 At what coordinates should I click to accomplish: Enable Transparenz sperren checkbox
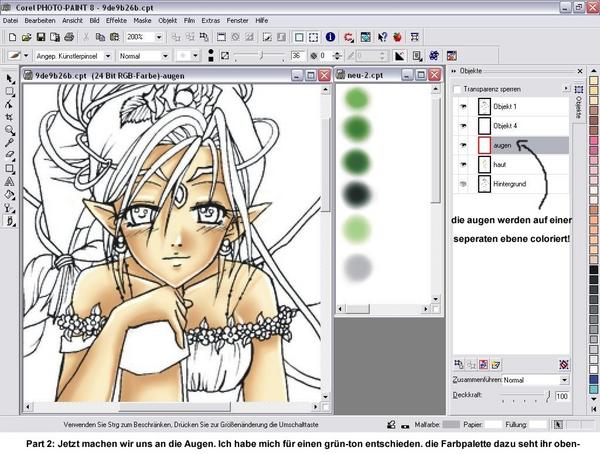click(x=457, y=89)
